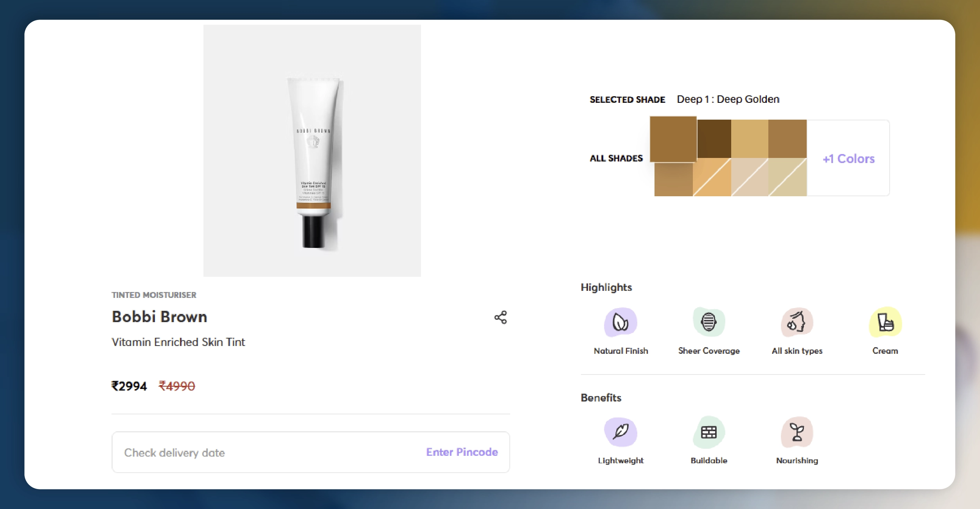
Task: Select the crossed-out orange-tan shade swatch
Action: click(712, 177)
